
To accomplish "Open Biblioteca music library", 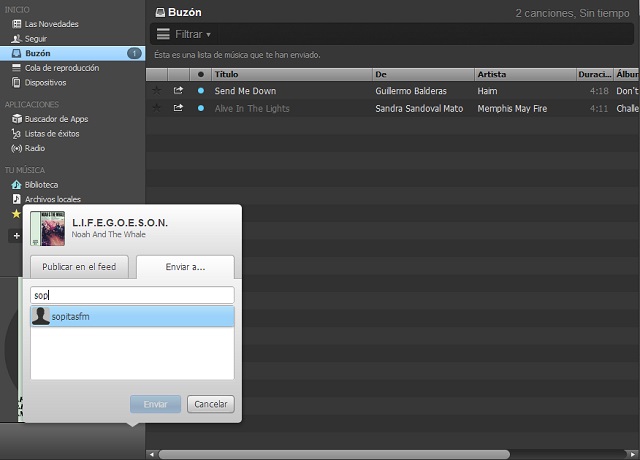I will pyautogui.click(x=40, y=185).
